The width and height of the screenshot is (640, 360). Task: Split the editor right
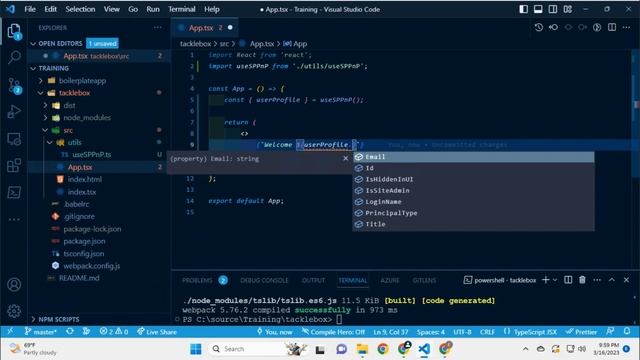[x=612, y=27]
